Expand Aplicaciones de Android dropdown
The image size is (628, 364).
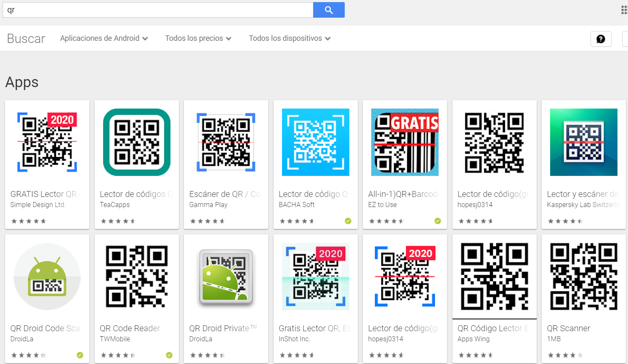tap(104, 38)
